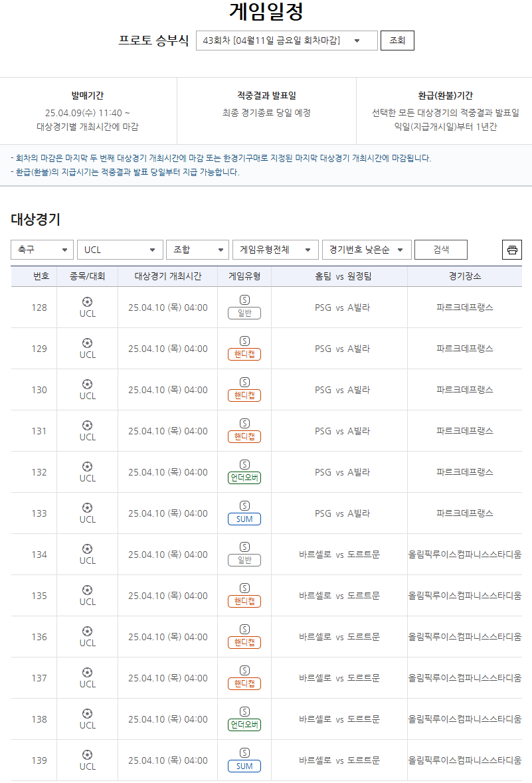Viewport: 532px width, 783px height.
Task: Click the 핸디캡 badge on game 129
Action: pyautogui.click(x=244, y=353)
